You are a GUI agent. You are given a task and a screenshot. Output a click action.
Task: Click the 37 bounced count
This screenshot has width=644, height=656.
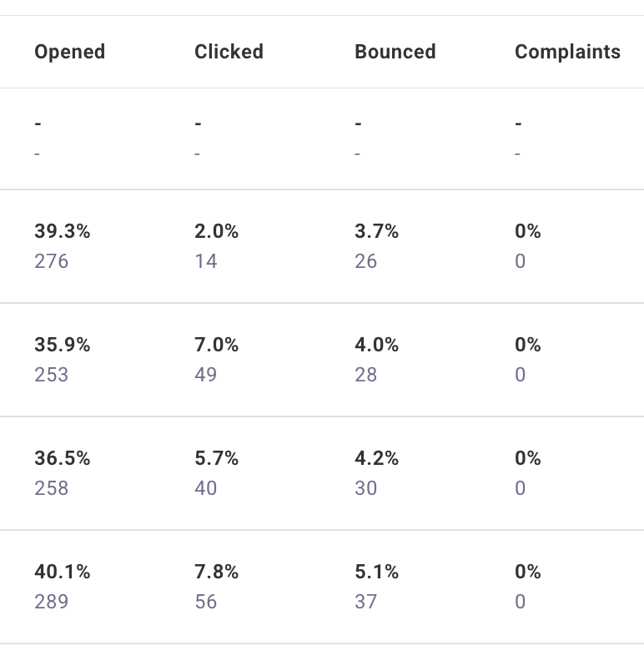click(366, 602)
